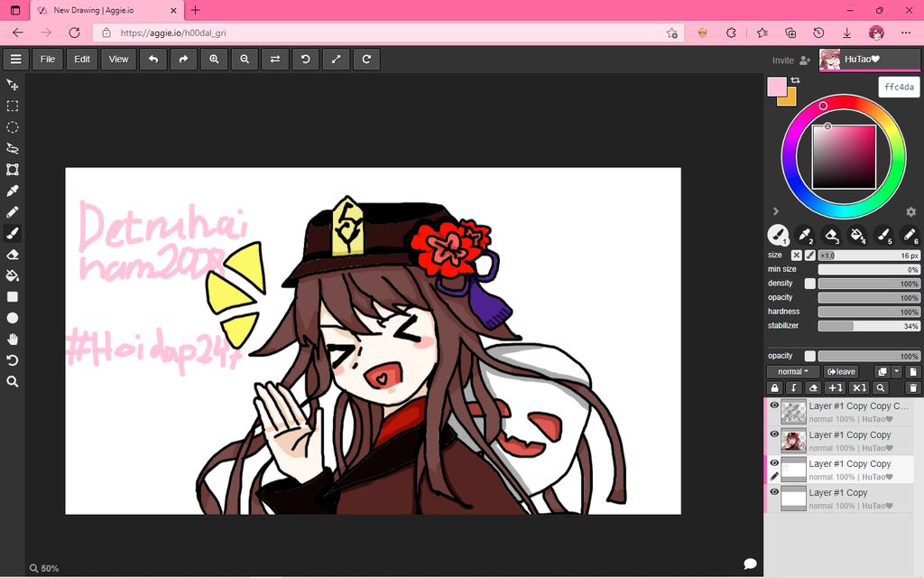Swap foreground and background colors

click(796, 80)
